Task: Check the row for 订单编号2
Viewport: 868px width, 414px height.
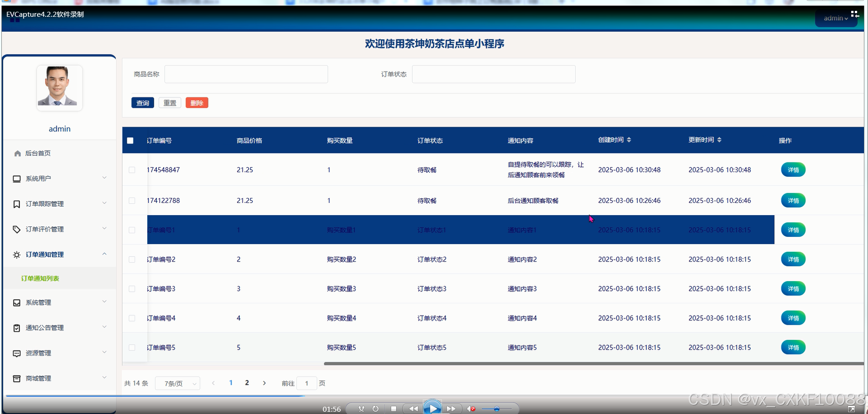Action: coord(132,260)
